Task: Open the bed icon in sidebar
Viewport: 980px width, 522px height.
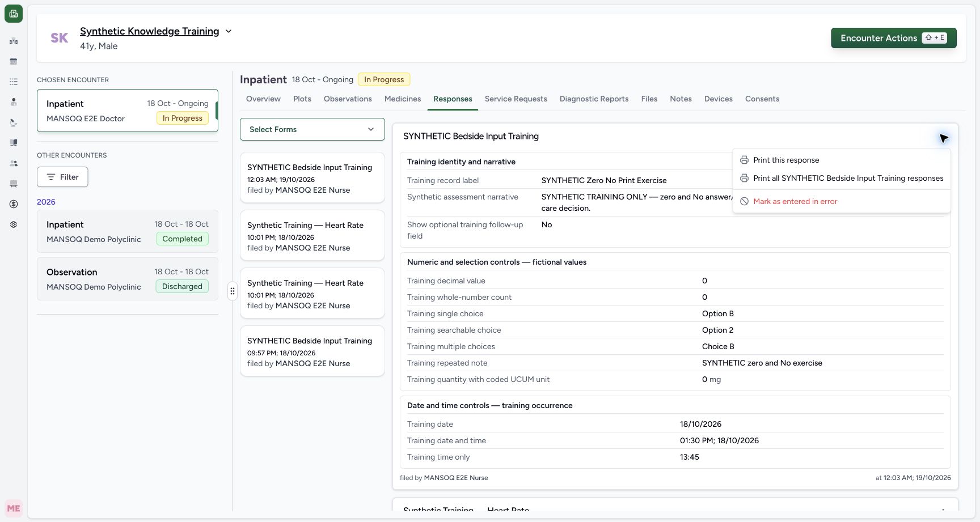Action: [14, 184]
